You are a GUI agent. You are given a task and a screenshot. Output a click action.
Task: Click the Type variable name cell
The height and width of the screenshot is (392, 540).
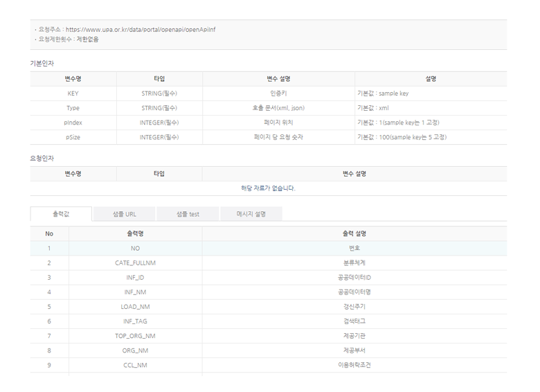tap(73, 108)
